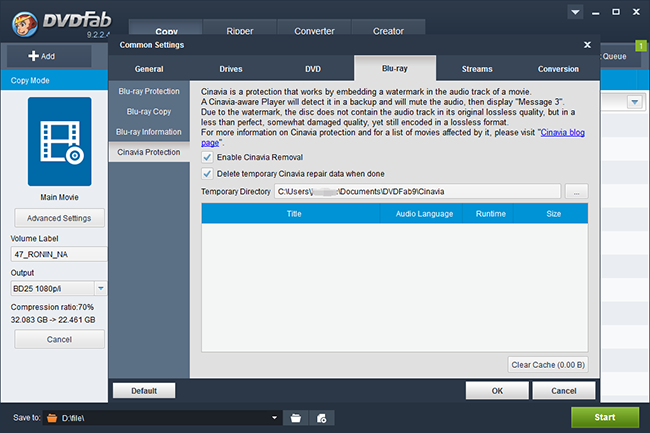Switch to the Drives settings tab

tap(231, 69)
